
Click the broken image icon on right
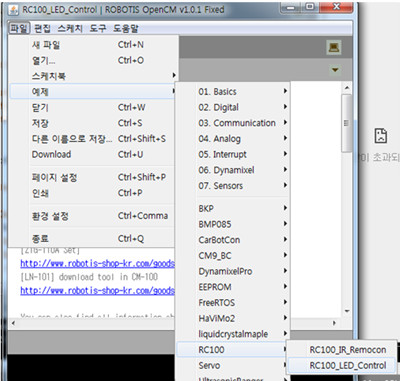(380, 136)
